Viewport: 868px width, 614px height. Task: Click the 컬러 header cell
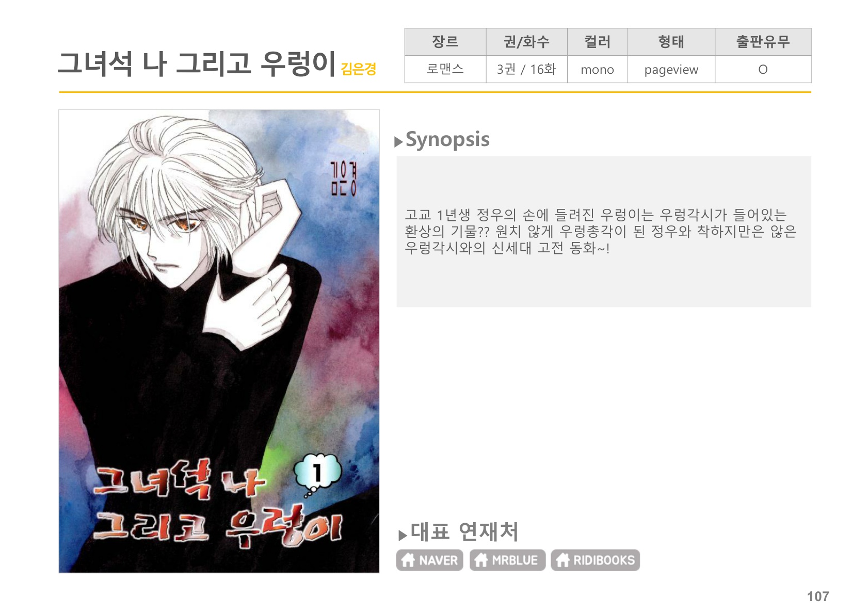tap(597, 42)
